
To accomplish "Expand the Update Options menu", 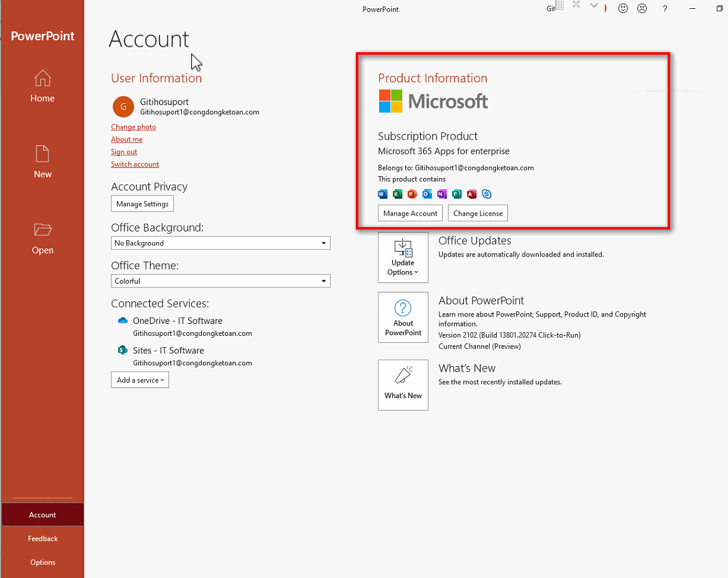I will click(x=403, y=257).
